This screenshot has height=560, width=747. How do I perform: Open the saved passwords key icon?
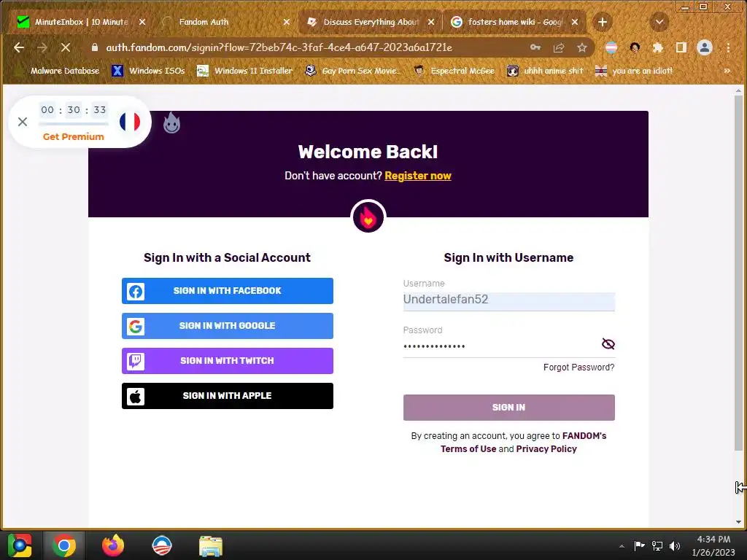tap(535, 47)
